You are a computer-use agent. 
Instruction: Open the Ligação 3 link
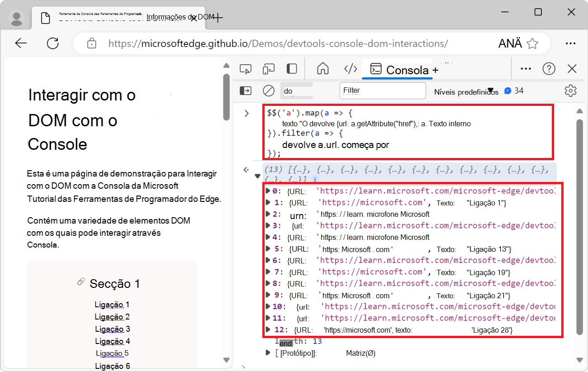pyautogui.click(x=113, y=329)
